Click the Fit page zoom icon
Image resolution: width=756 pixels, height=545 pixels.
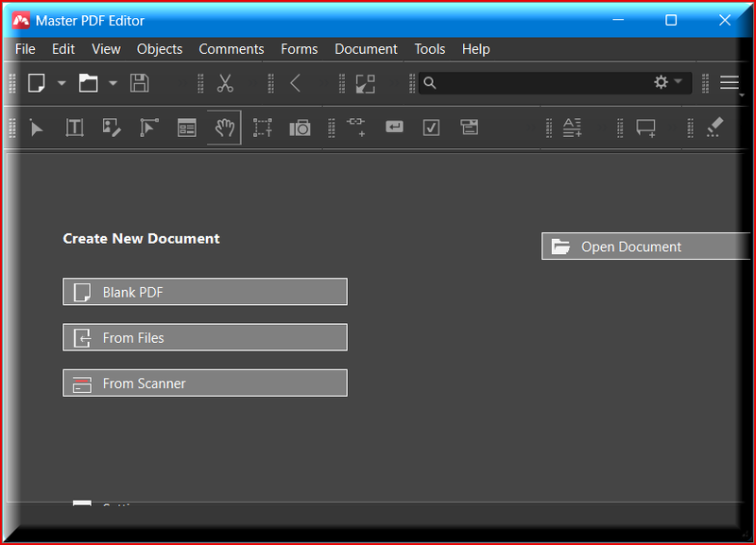tap(366, 84)
